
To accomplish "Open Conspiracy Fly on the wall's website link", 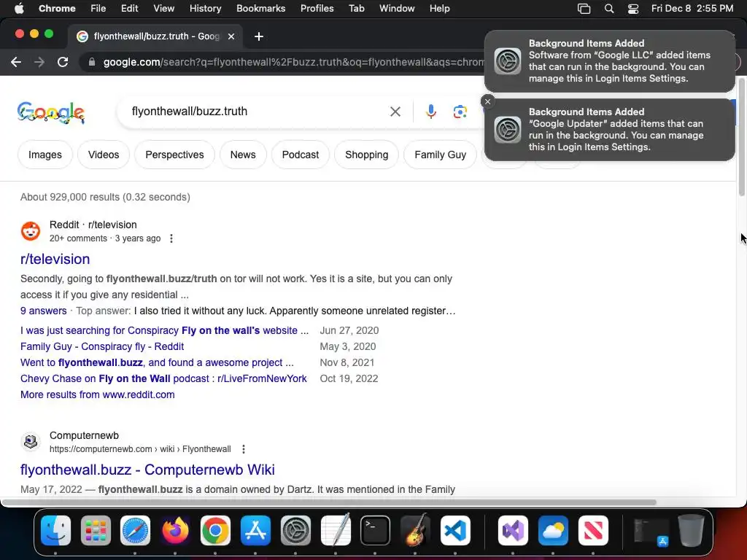I will 164,330.
